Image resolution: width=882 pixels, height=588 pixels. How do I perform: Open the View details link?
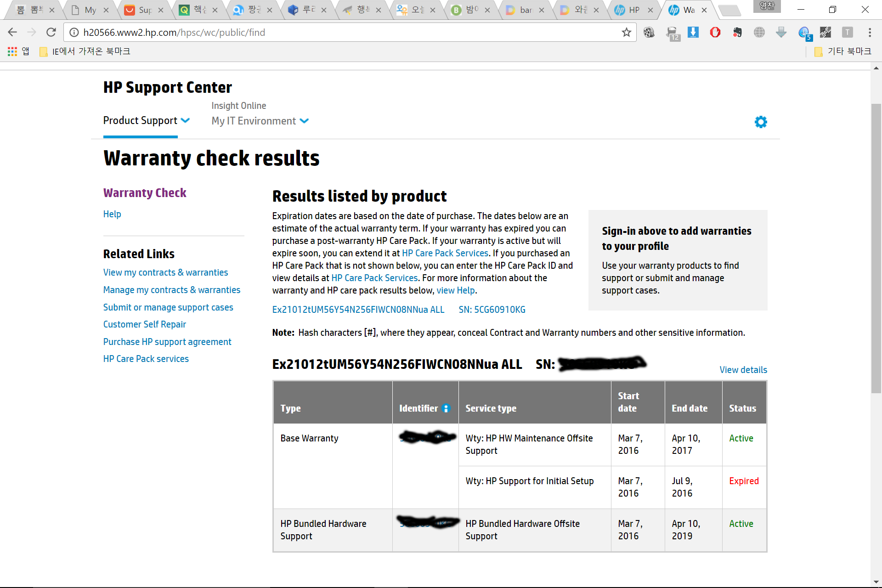click(x=743, y=370)
